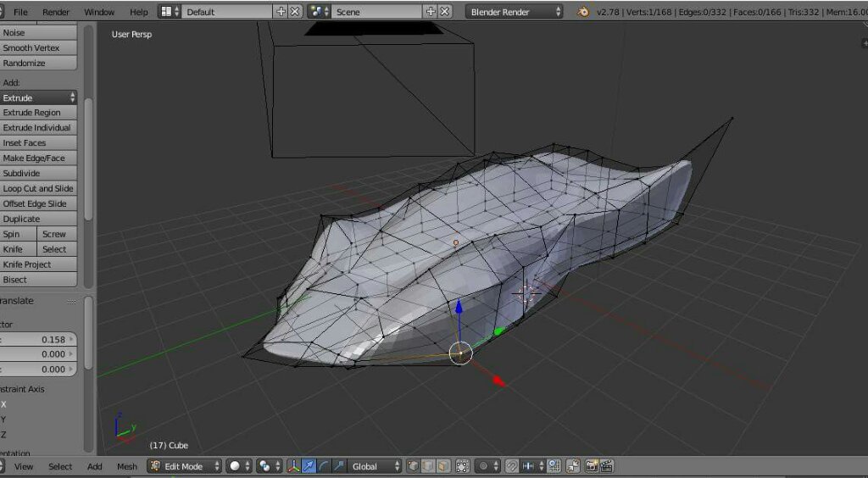The width and height of the screenshot is (868, 478).
Task: Open the scene browse icon
Action: 319,12
